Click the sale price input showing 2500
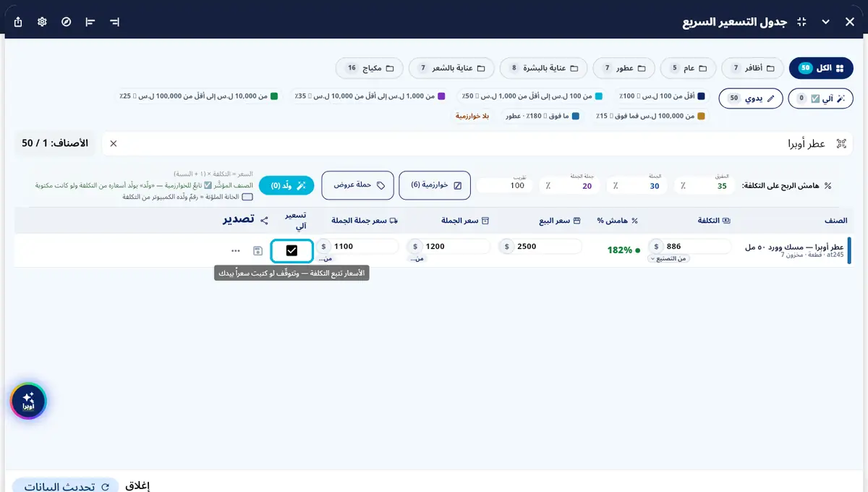Image resolution: width=868 pixels, height=492 pixels. coord(540,246)
